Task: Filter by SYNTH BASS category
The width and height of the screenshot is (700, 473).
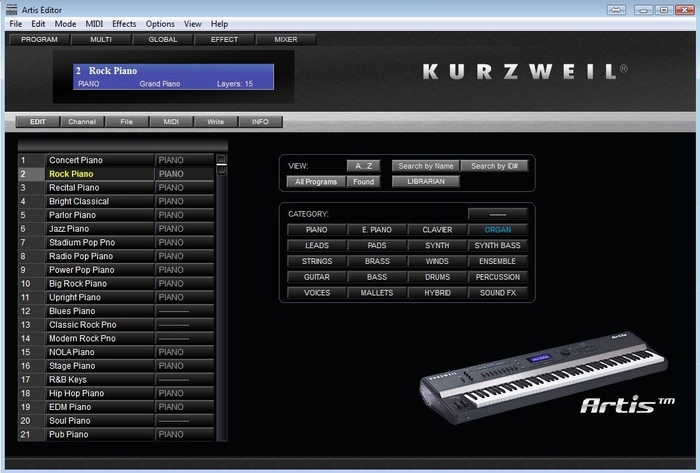Action: click(498, 245)
